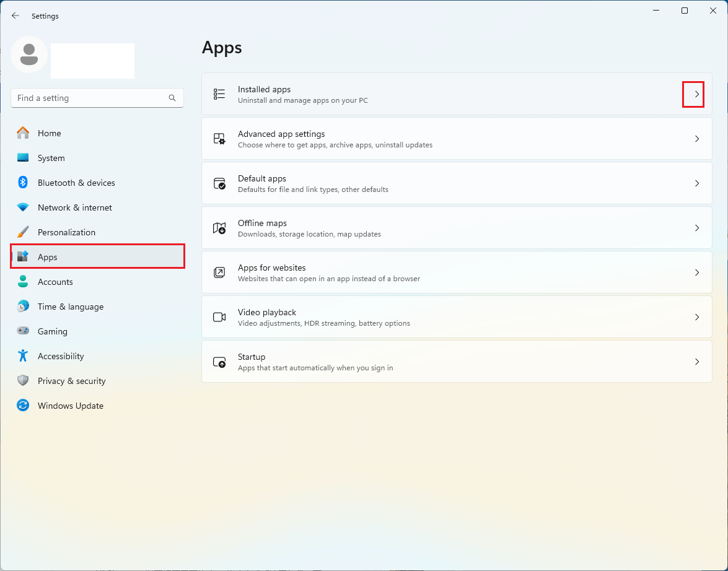The height and width of the screenshot is (571, 728).
Task: Click the Video playback chevron arrow
Action: [697, 317]
